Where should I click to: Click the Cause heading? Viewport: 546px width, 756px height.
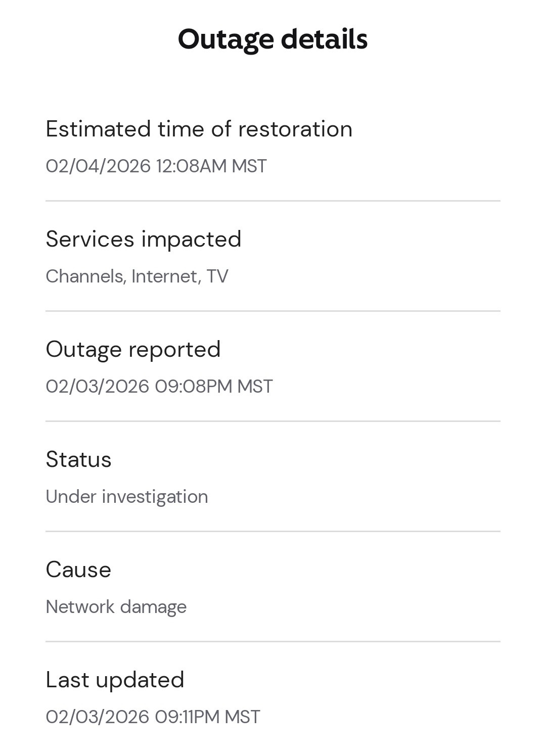tap(78, 570)
